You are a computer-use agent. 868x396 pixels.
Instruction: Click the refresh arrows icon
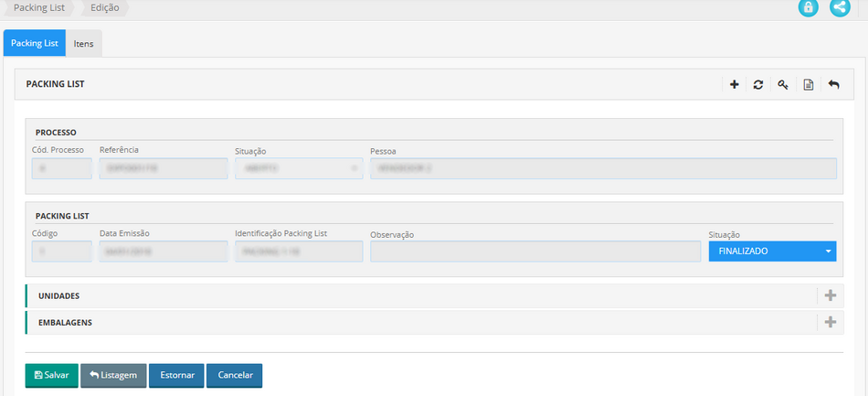(x=758, y=85)
